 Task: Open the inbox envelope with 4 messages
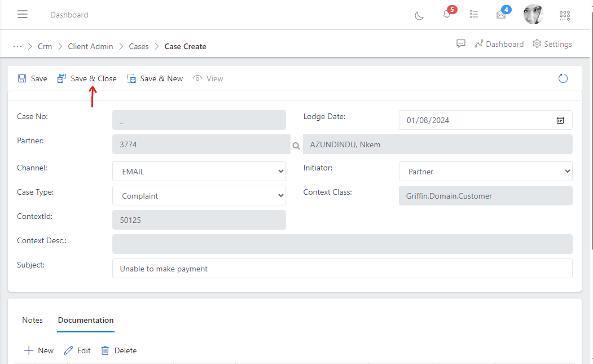point(501,16)
